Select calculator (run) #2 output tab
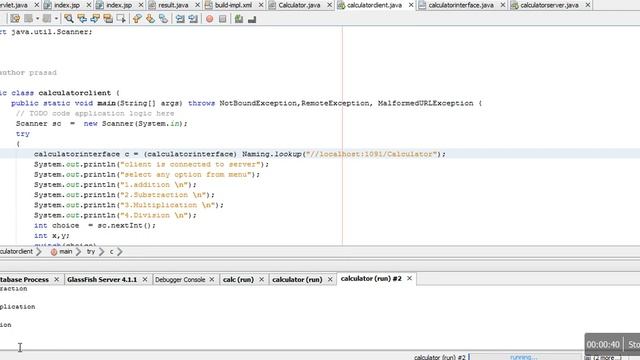The image size is (640, 360). pyautogui.click(x=371, y=278)
